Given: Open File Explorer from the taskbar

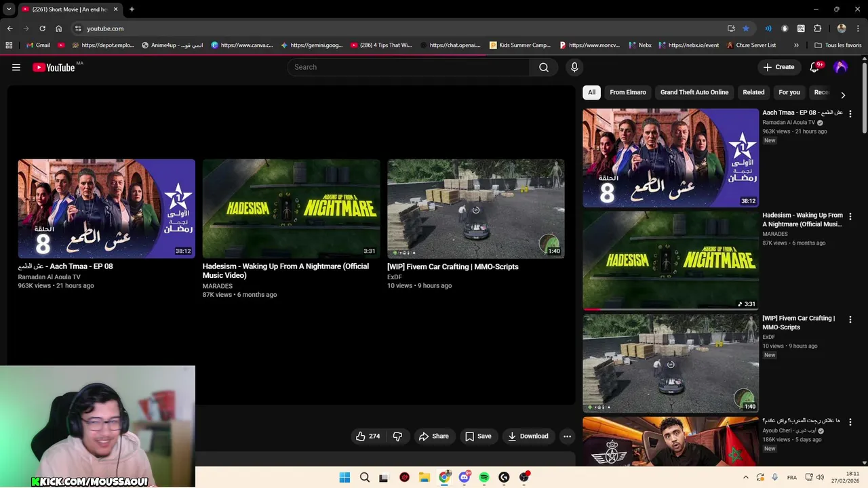Looking at the screenshot, I should pos(425,477).
